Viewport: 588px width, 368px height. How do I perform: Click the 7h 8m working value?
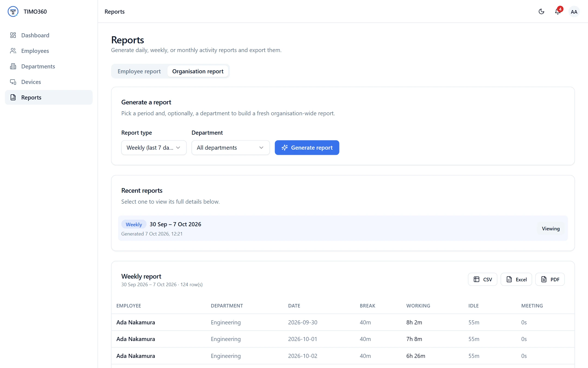414,339
